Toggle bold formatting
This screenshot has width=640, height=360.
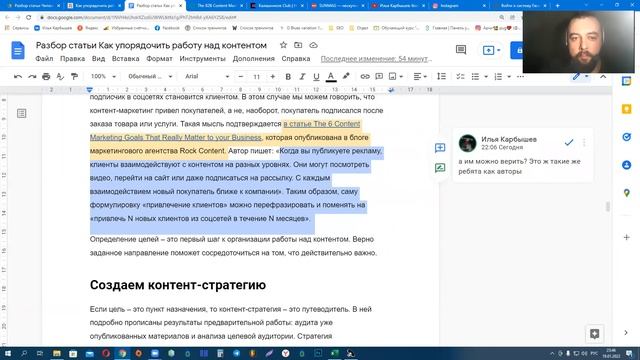tap(288, 77)
